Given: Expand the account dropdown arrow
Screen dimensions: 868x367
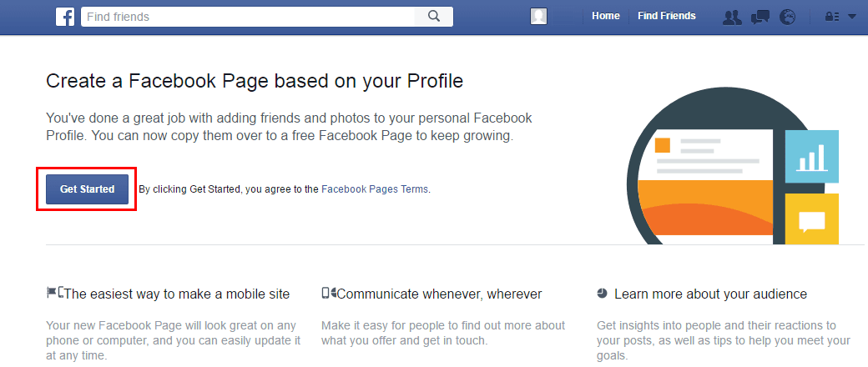Looking at the screenshot, I should coord(851,17).
